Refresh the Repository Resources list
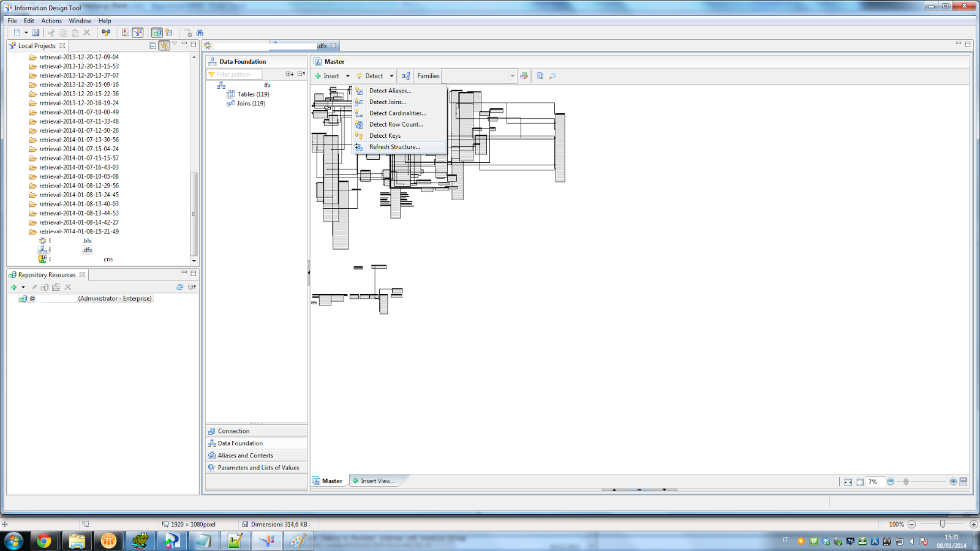Screen dimensions: 980x551 click(179, 287)
